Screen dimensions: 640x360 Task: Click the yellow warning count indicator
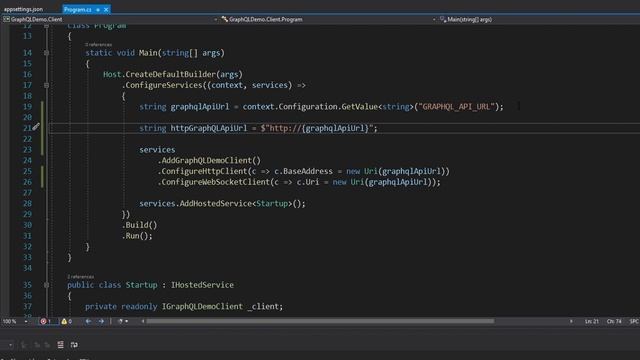coord(67,322)
